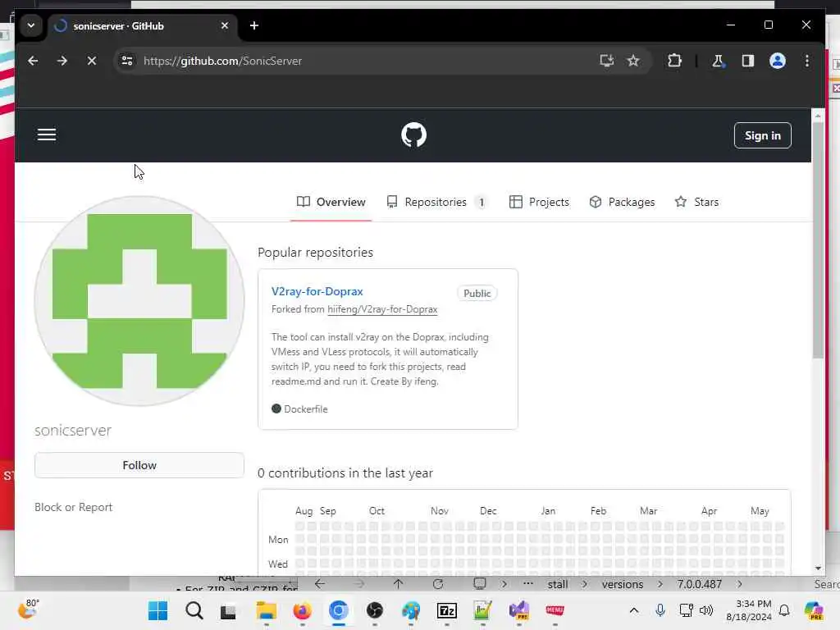Click the Repositories count badge 1
Screen dimensions: 840x630
tap(482, 203)
